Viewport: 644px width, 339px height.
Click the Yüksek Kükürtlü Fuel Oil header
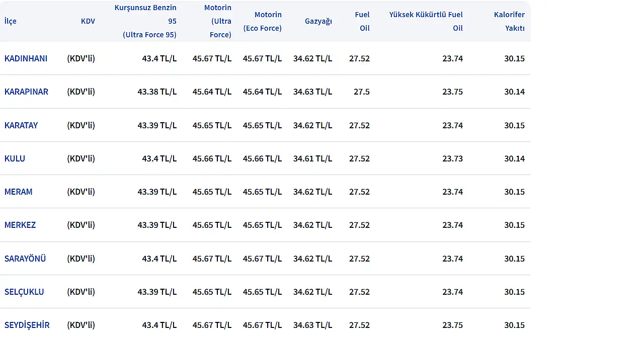(x=426, y=21)
